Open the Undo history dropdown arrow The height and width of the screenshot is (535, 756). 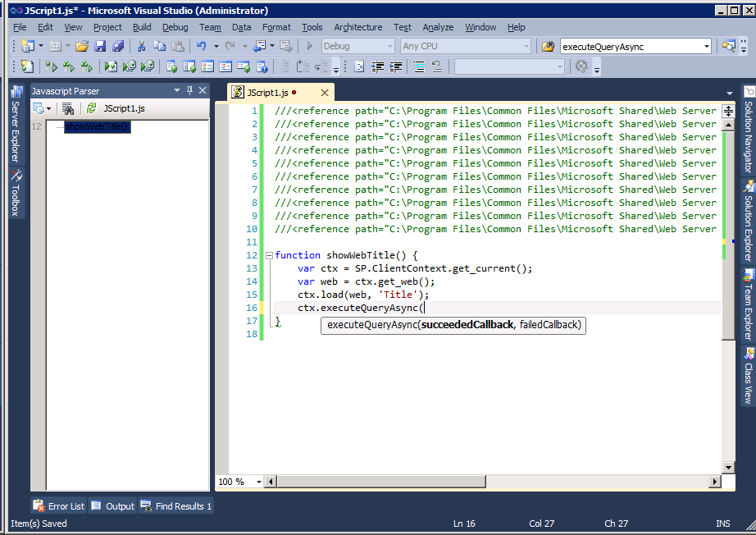coord(216,46)
